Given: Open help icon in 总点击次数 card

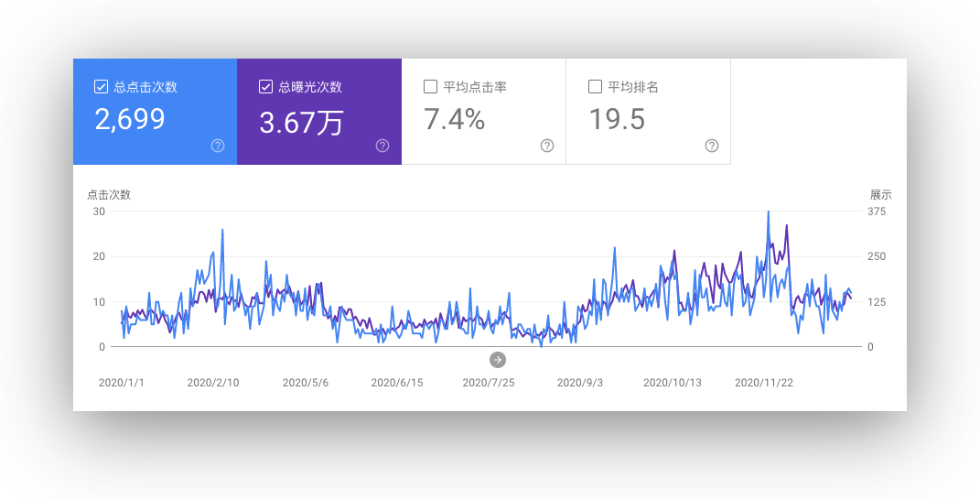Looking at the screenshot, I should click(x=218, y=146).
